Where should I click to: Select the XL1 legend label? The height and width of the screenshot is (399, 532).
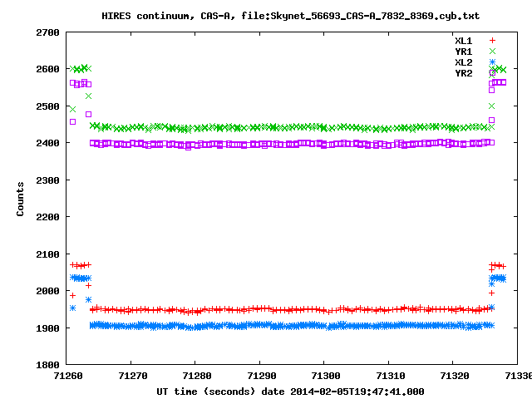(464, 41)
